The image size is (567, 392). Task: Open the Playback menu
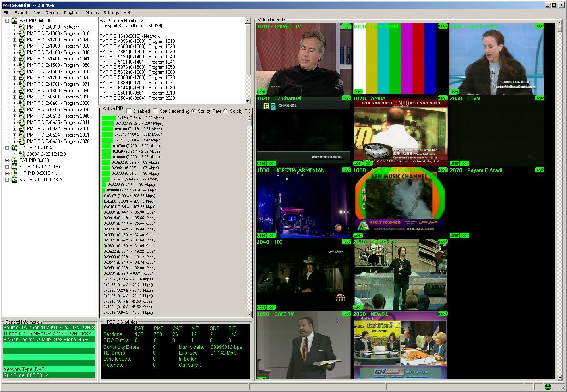(72, 13)
